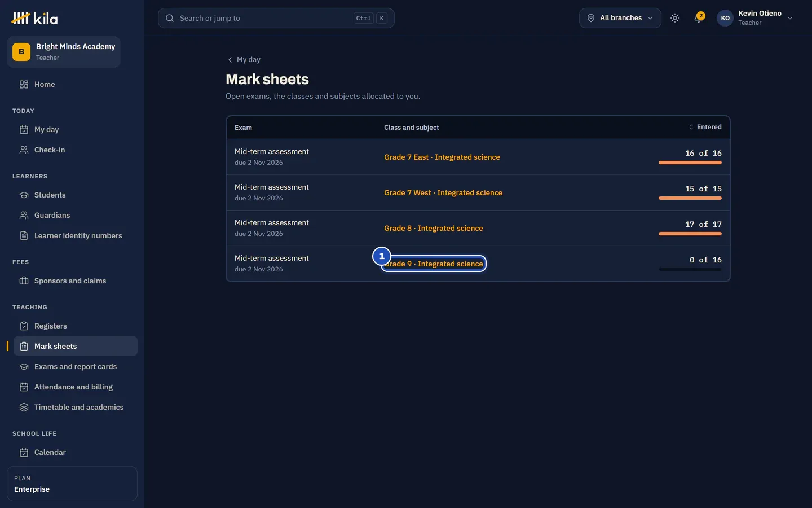The width and height of the screenshot is (812, 508).
Task: Click the Attendance and billing icon
Action: click(24, 387)
